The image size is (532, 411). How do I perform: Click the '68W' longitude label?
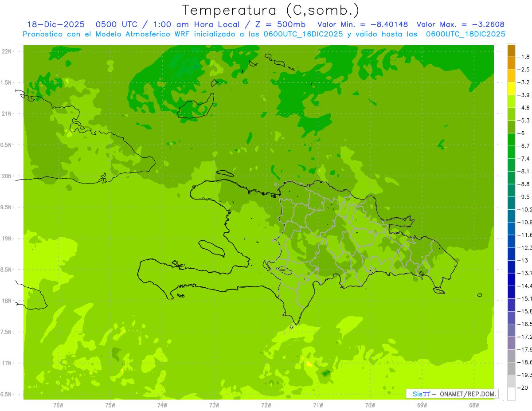[x=474, y=405]
